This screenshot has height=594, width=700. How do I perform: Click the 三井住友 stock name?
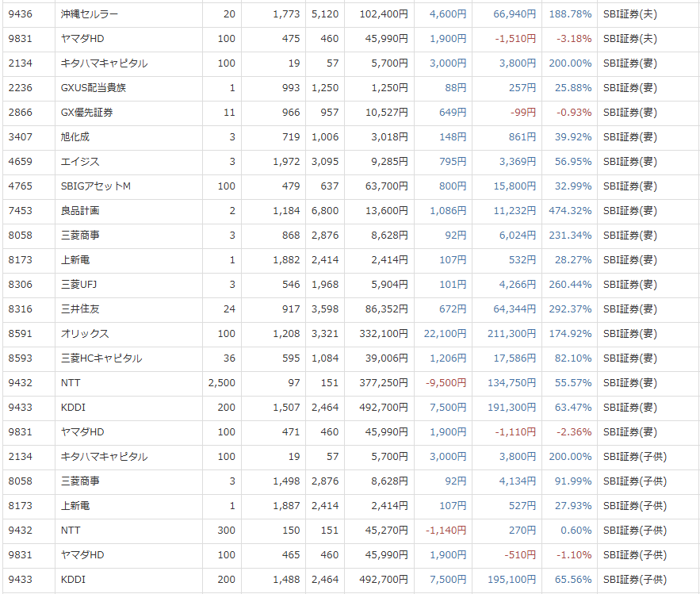point(80,309)
